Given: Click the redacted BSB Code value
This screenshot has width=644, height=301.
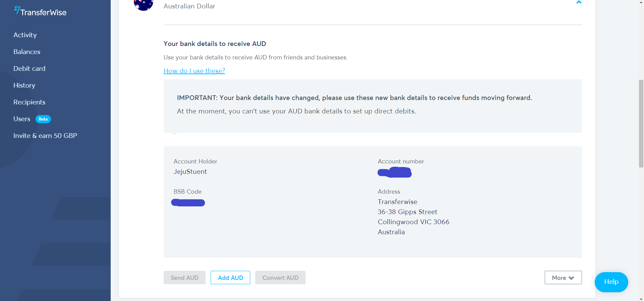Looking at the screenshot, I should point(188,203).
